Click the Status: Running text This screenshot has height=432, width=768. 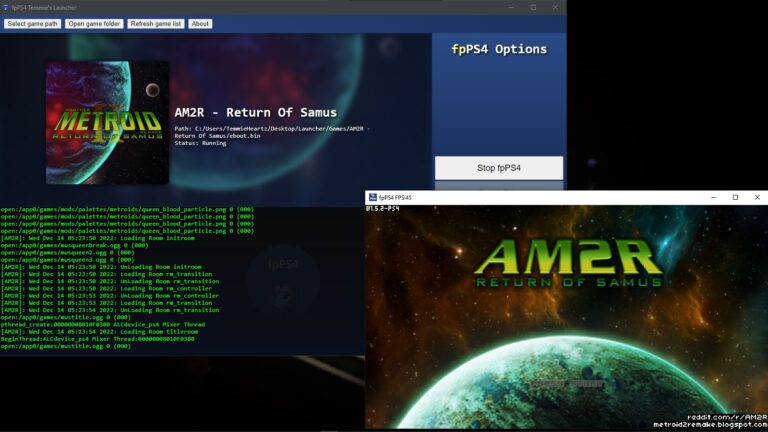click(200, 143)
